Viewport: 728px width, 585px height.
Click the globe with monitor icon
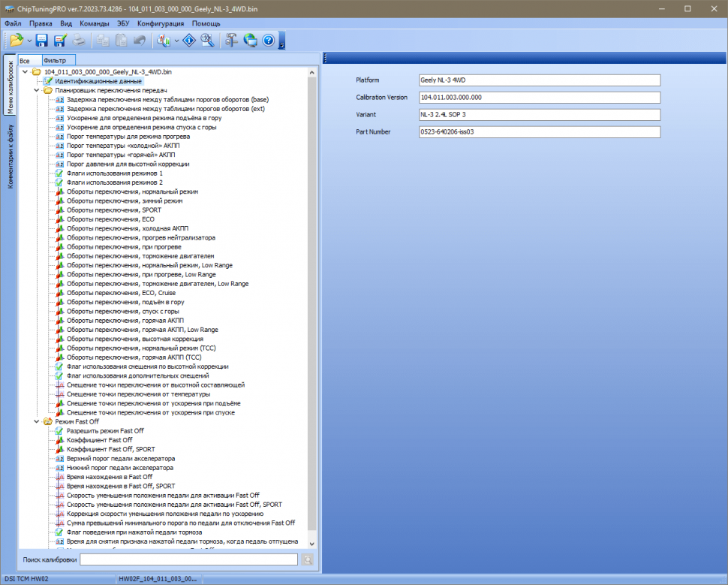[250, 40]
